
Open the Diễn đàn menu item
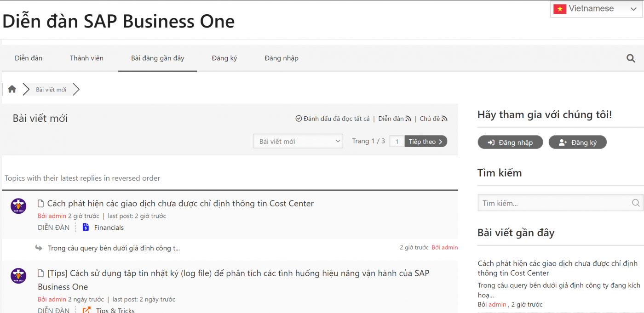(28, 58)
